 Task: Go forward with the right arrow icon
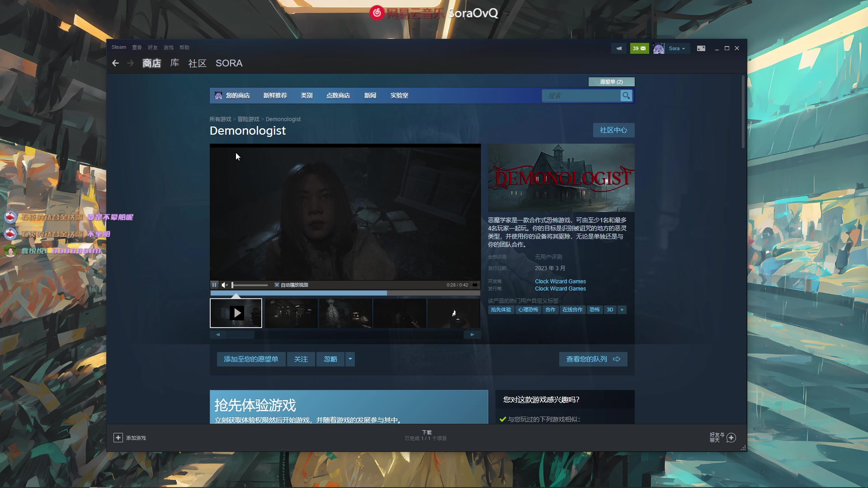(130, 63)
